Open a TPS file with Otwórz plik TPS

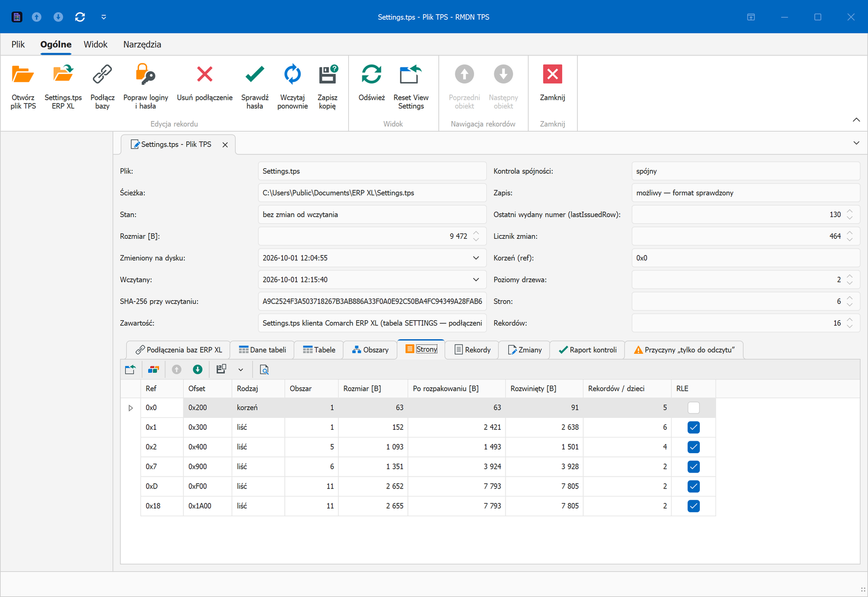click(23, 74)
